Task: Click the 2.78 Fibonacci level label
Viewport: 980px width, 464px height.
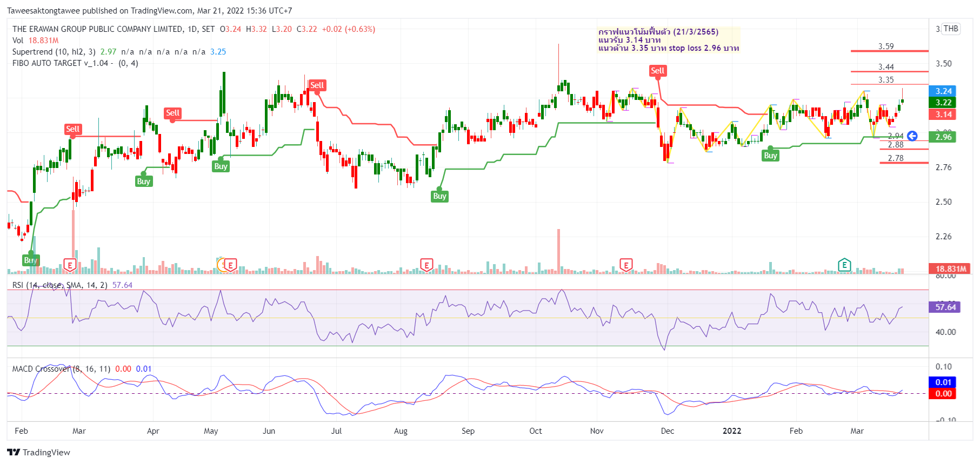Action: pos(896,158)
